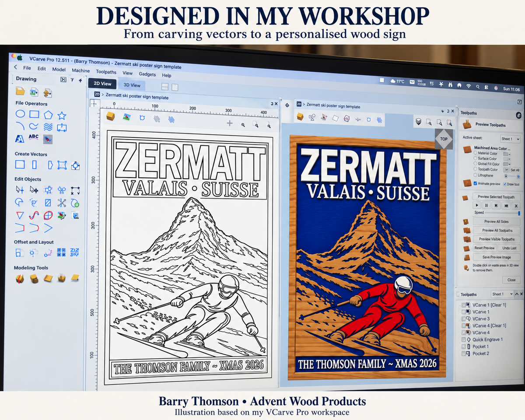Select the Material Color radio button

(x=475, y=153)
